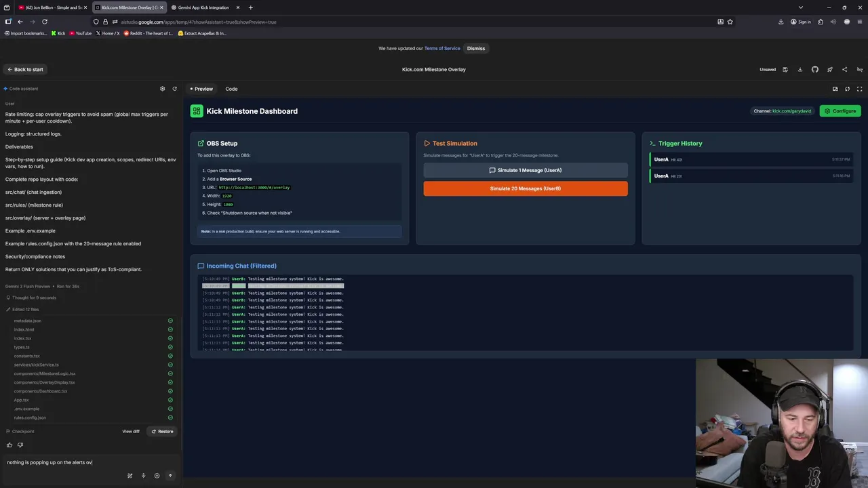The height and width of the screenshot is (488, 868).
Task: Click Simulate 20 Messages (UserB)
Action: click(526, 188)
